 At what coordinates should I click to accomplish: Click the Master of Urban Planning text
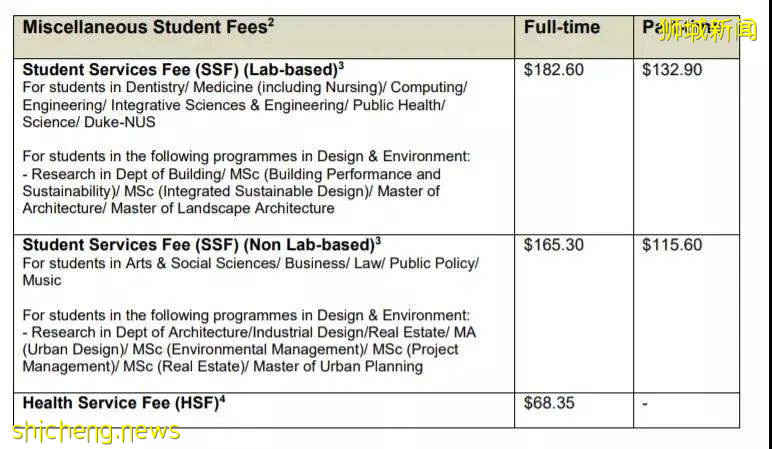(x=339, y=366)
